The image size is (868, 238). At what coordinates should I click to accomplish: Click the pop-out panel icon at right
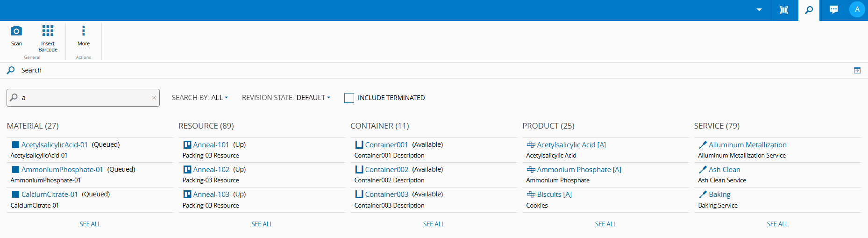point(857,71)
